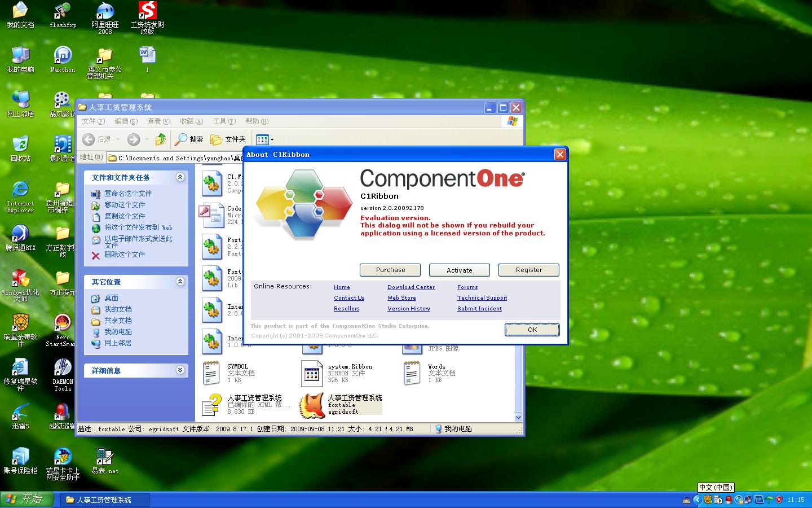Click the file list scroll-down arrow
The width and height of the screenshot is (812, 508).
518,418
